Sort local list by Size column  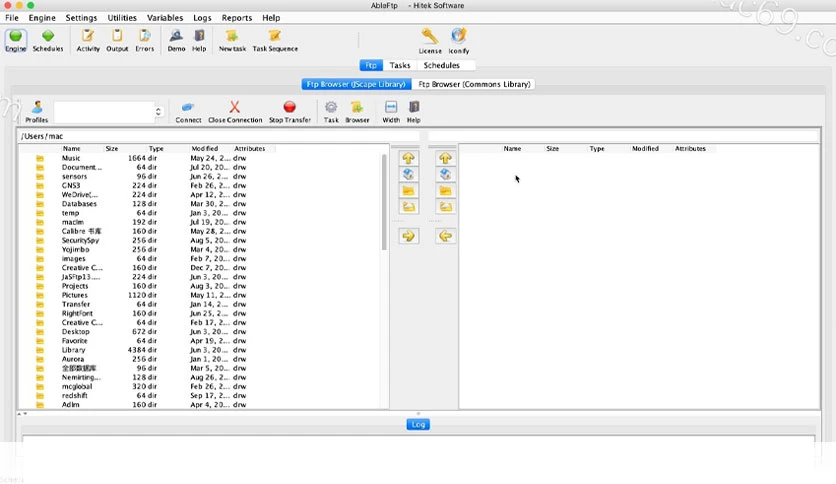click(112, 149)
